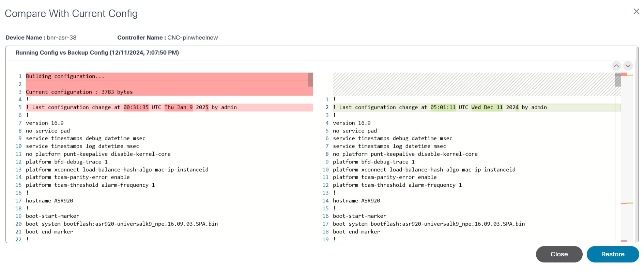The width and height of the screenshot is (644, 271).
Task: Select line number 20 in running config
Action: point(18,224)
